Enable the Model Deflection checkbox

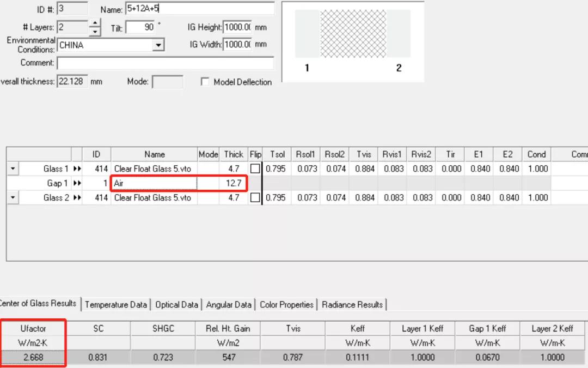point(205,82)
